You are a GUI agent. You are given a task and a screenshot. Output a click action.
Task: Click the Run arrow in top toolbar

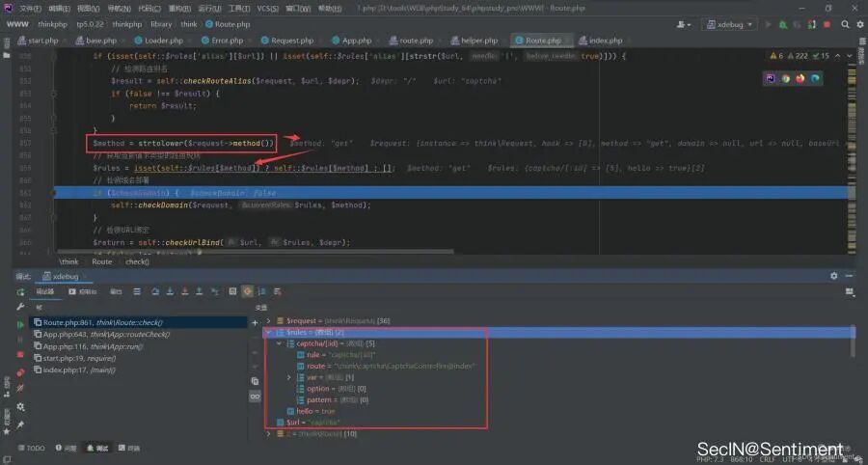(768, 24)
